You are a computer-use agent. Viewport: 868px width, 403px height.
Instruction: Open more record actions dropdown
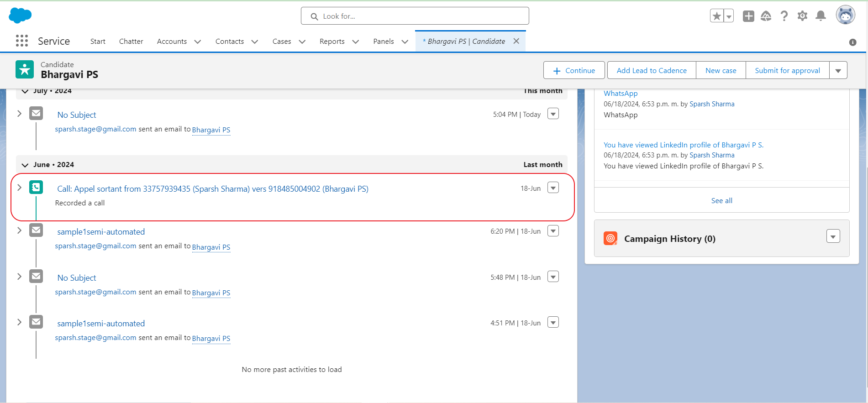(838, 70)
